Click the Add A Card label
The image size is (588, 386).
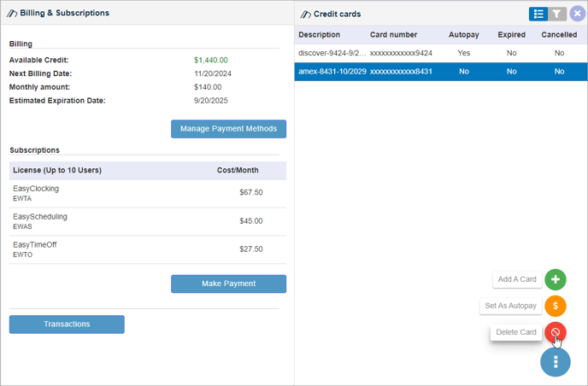point(517,279)
